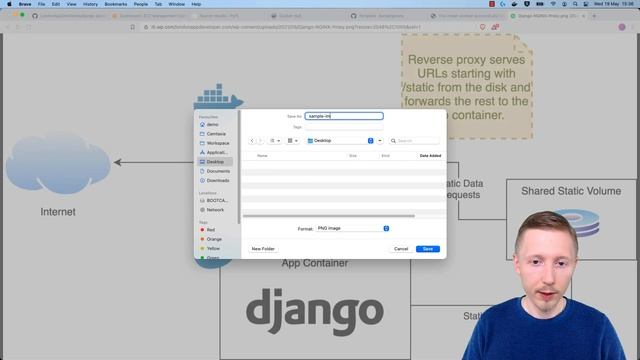Go forward using the forward arrow

pos(260,141)
